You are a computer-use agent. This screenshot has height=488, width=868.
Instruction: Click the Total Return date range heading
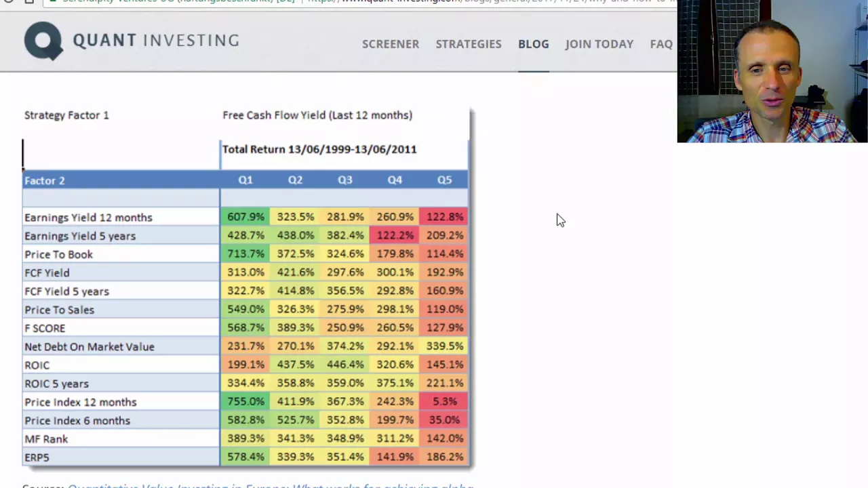tap(319, 149)
